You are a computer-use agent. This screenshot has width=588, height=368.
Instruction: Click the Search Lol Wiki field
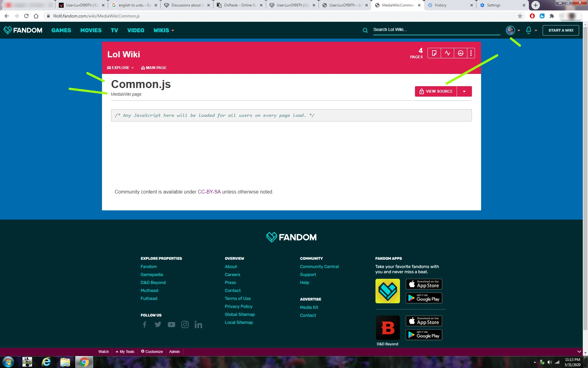coord(435,30)
